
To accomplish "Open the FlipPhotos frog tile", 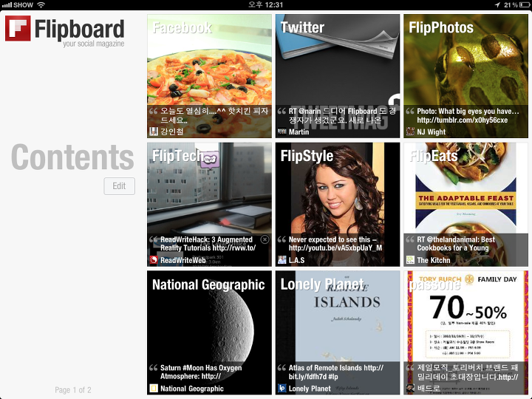I will (465, 76).
